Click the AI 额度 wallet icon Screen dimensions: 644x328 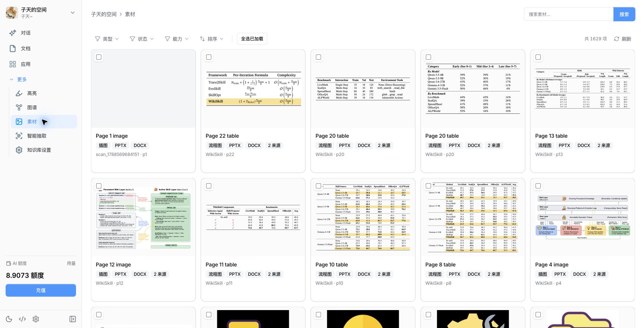point(8,263)
